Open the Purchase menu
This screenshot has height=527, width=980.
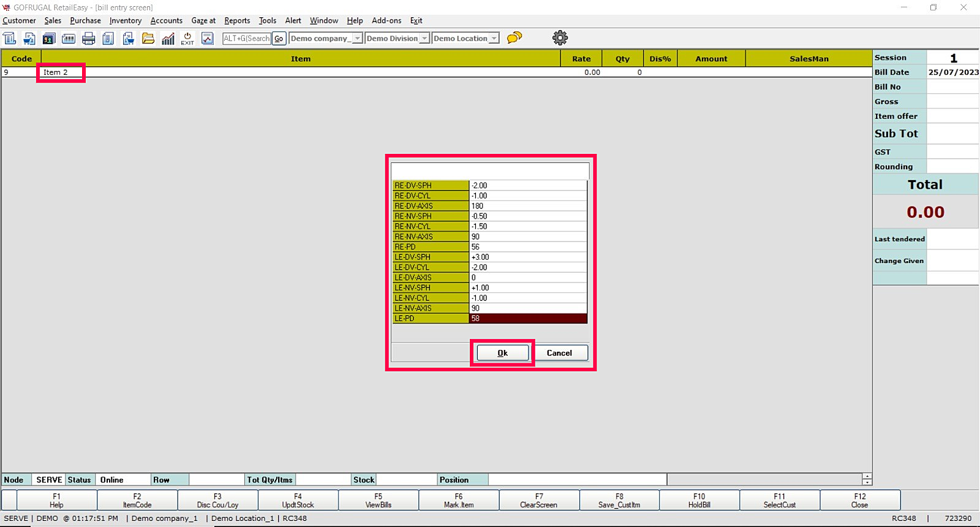(x=85, y=20)
